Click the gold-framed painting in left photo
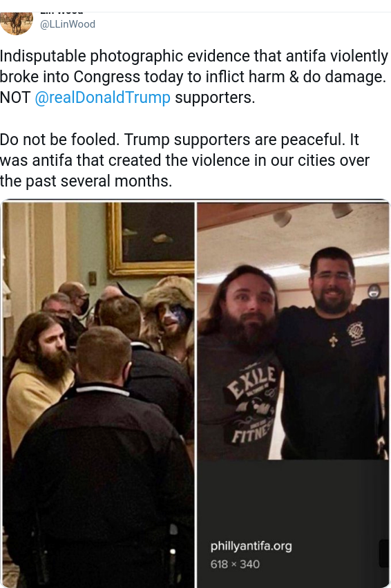The image size is (391, 588). [151, 239]
